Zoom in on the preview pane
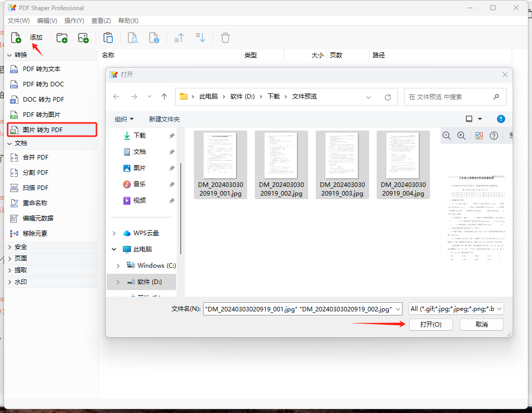Viewport: 532px width, 413px height. (x=461, y=136)
